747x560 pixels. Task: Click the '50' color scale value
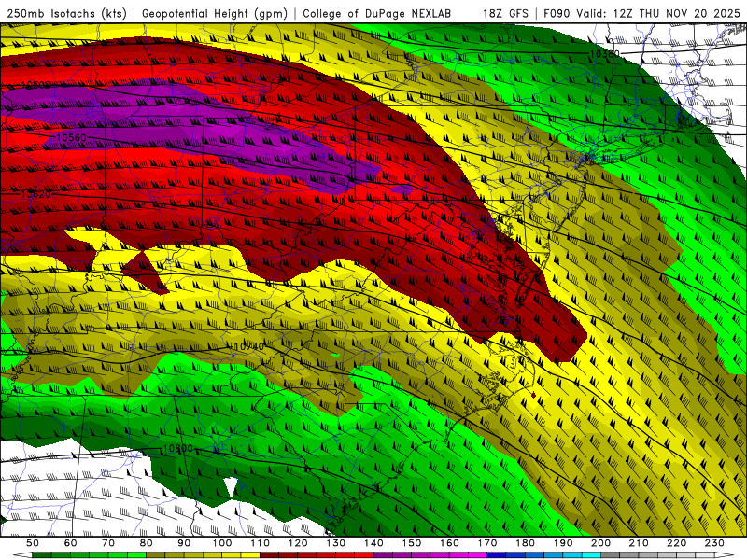click(x=33, y=543)
